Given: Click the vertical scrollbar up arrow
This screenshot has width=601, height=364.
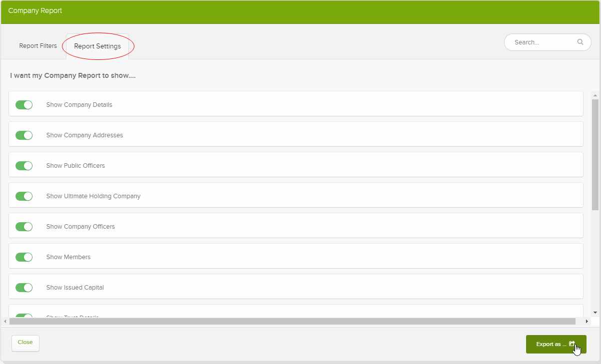Looking at the screenshot, I should [x=595, y=95].
